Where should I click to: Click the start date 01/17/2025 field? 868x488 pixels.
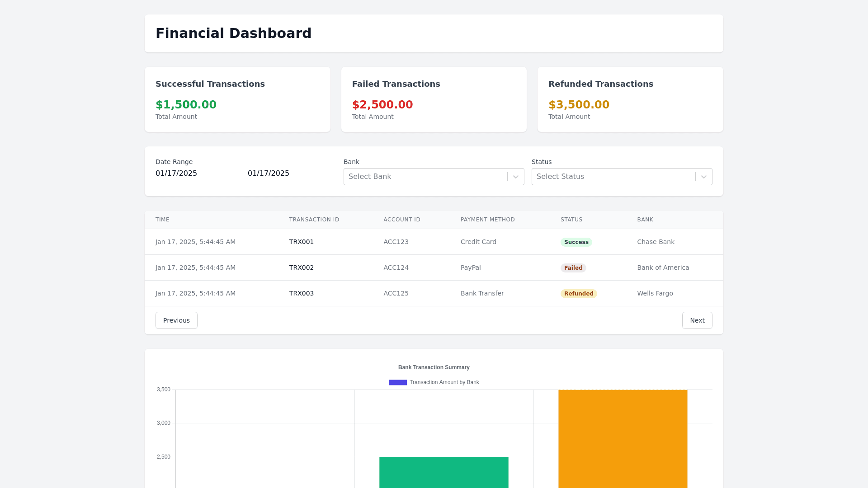coord(176,174)
